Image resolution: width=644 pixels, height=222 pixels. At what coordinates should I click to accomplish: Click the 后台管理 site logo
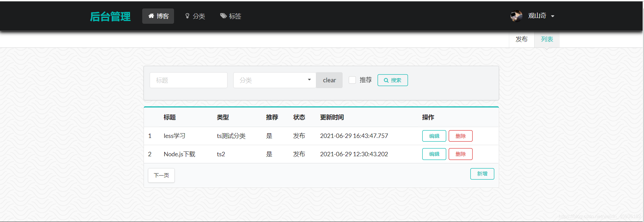click(110, 16)
